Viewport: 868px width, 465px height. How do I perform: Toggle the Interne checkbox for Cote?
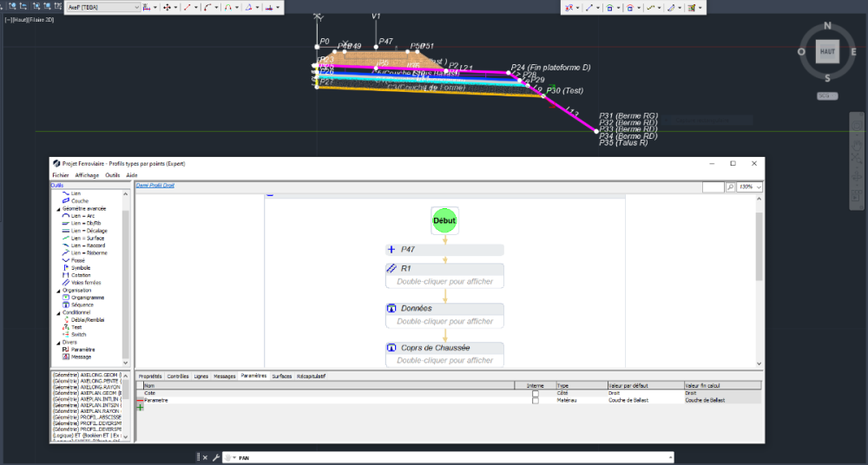[535, 394]
